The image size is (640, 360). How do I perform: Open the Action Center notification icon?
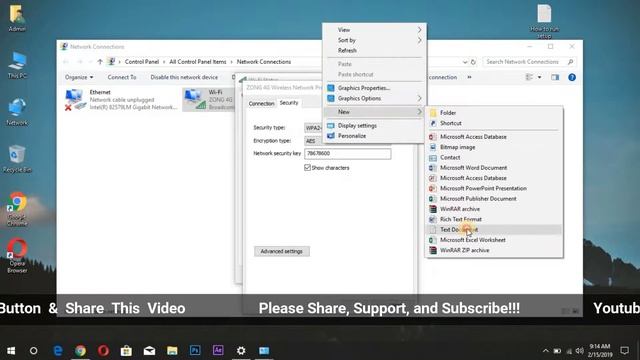point(624,351)
